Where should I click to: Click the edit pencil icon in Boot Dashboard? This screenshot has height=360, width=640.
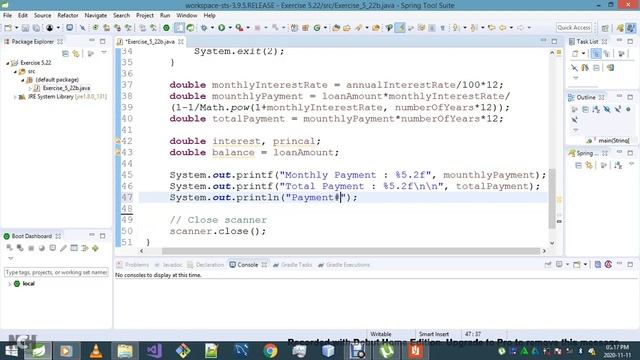point(63,248)
